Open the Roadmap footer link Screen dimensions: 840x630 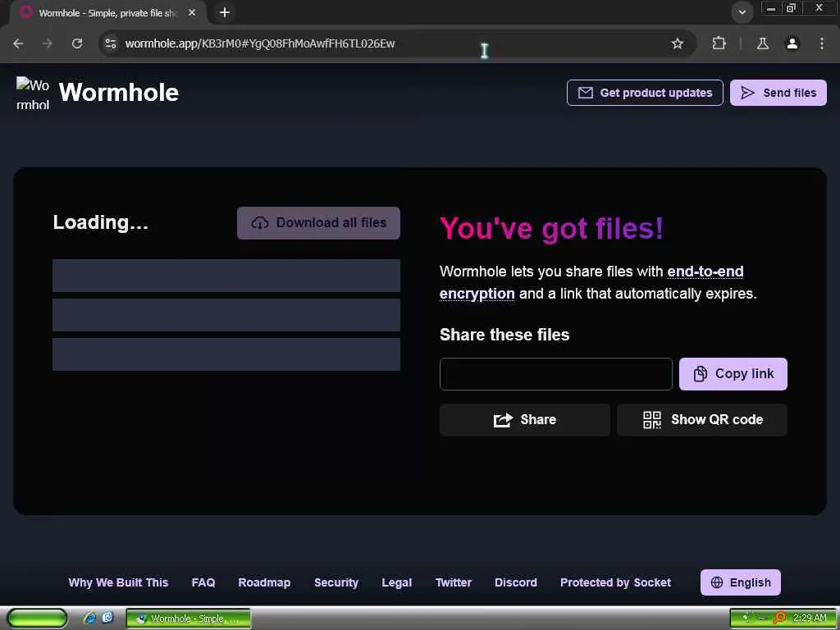pyautogui.click(x=264, y=582)
